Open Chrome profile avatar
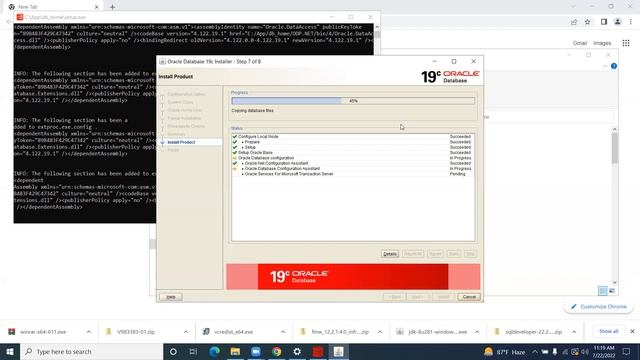This screenshot has height=360, width=640. click(x=618, y=22)
